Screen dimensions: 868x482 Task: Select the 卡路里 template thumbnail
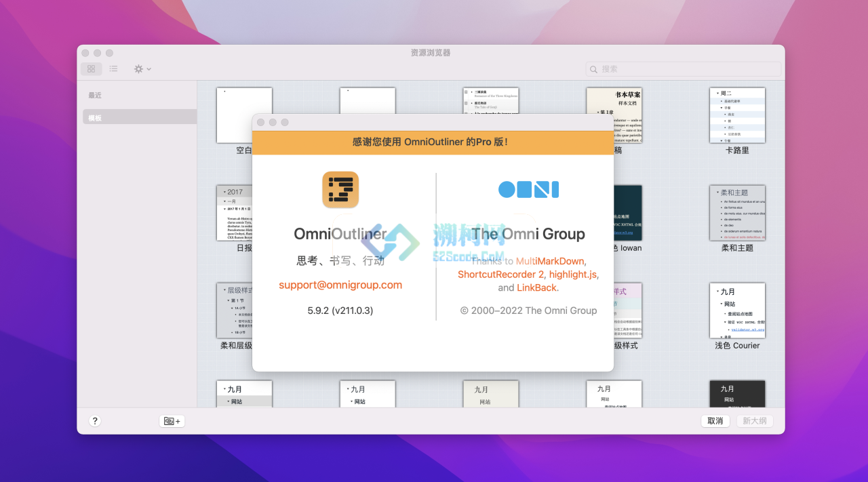pyautogui.click(x=737, y=115)
